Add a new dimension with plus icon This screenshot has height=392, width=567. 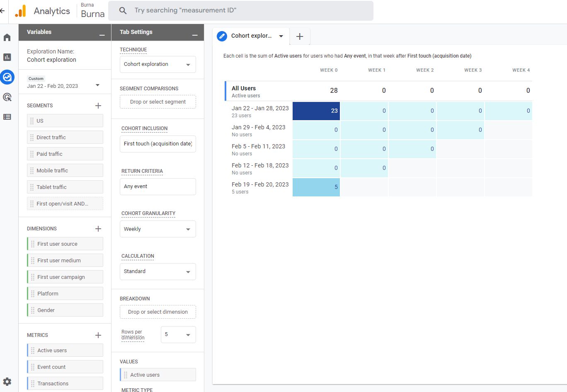click(x=98, y=229)
